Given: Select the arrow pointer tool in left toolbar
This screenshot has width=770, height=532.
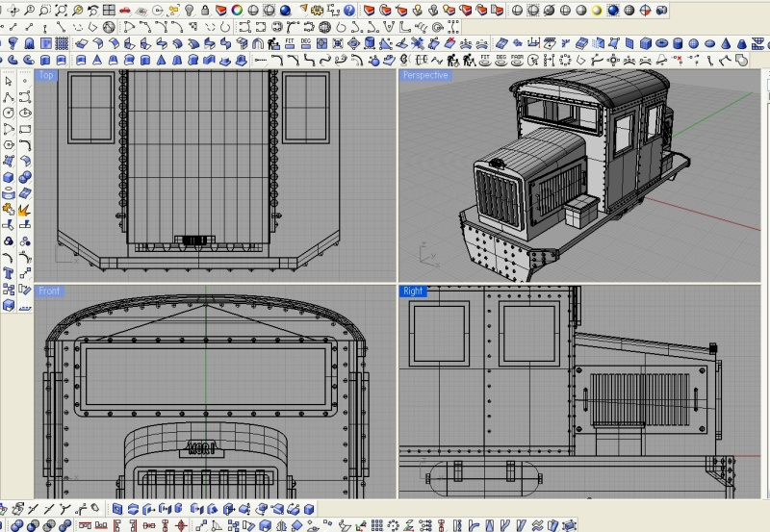Looking at the screenshot, I should pos(9,81).
